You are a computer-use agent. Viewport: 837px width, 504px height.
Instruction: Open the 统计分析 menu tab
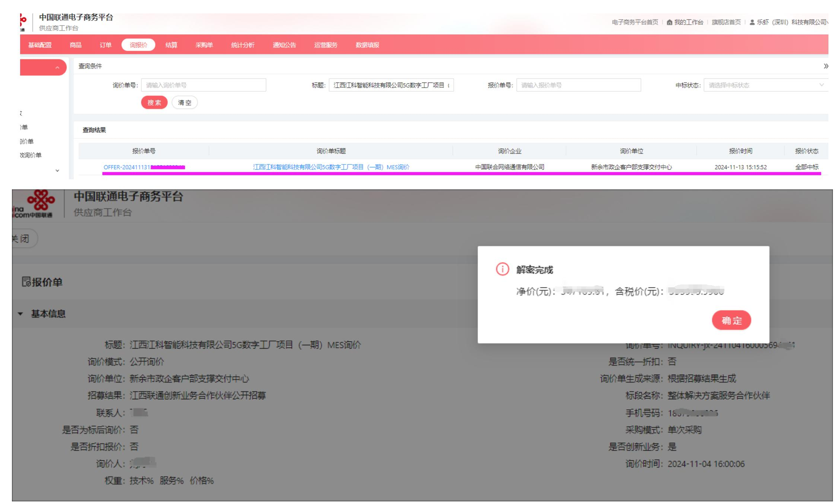pyautogui.click(x=242, y=45)
